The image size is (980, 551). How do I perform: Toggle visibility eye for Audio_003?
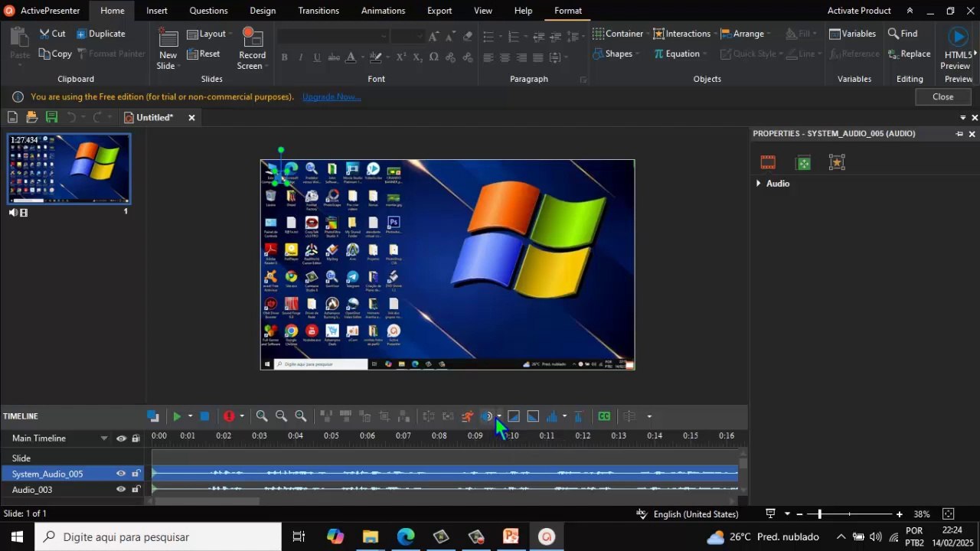click(120, 490)
